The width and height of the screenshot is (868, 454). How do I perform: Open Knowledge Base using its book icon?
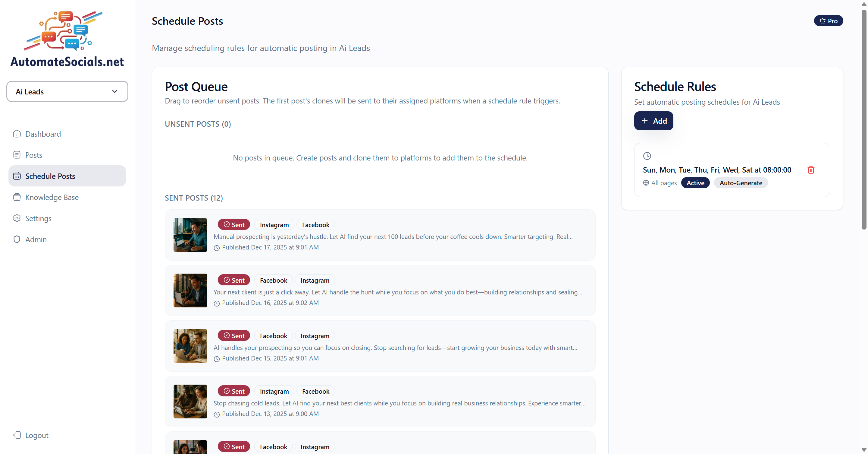17,197
